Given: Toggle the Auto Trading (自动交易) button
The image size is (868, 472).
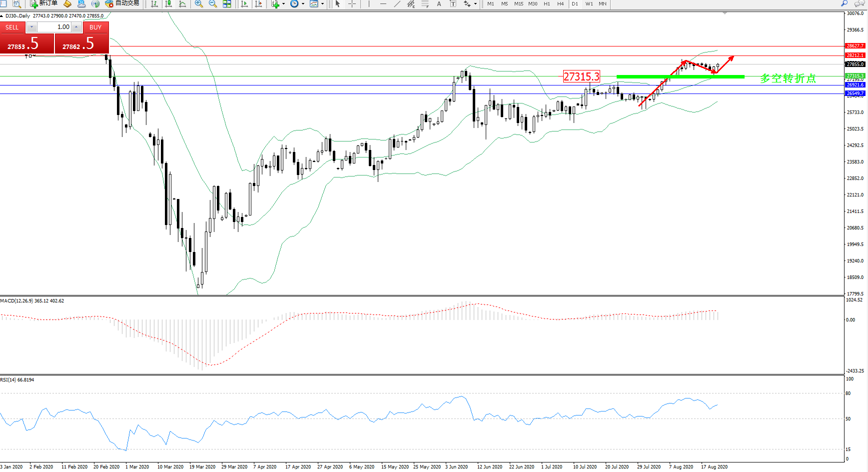Looking at the screenshot, I should 122,3.
